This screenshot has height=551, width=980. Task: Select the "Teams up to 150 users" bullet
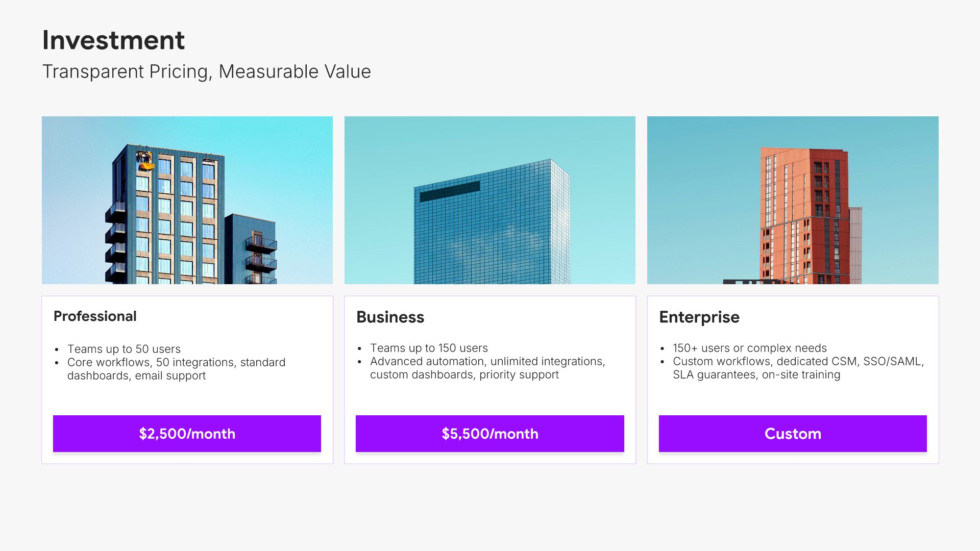coord(429,348)
